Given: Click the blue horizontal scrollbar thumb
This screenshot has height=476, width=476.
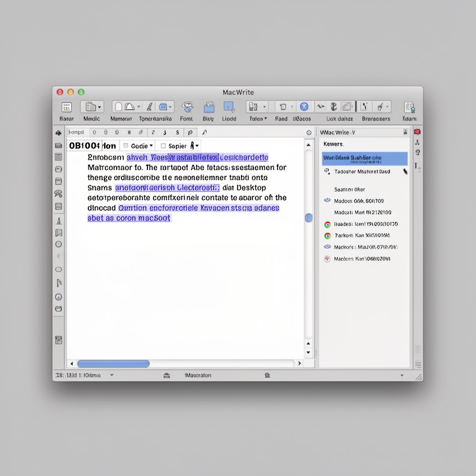Looking at the screenshot, I should (113, 364).
